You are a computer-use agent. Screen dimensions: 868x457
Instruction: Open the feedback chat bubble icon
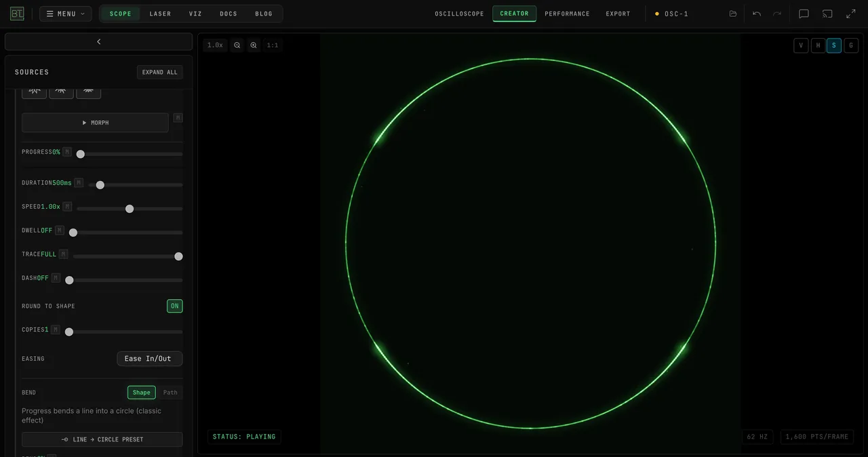(x=804, y=14)
